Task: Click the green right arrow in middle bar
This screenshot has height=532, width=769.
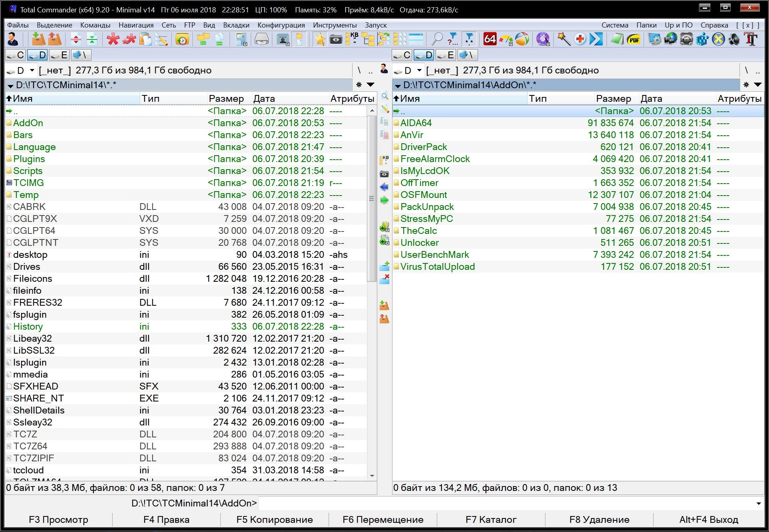Action: (384, 200)
